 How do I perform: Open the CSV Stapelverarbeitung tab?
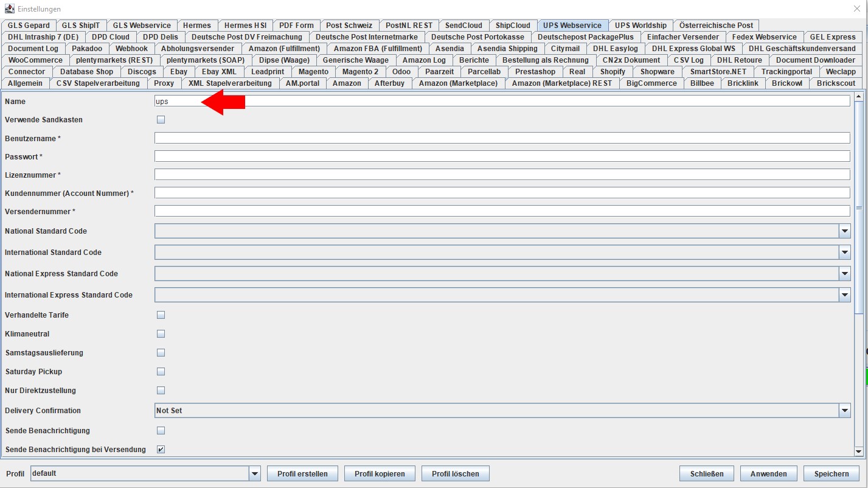(x=98, y=83)
